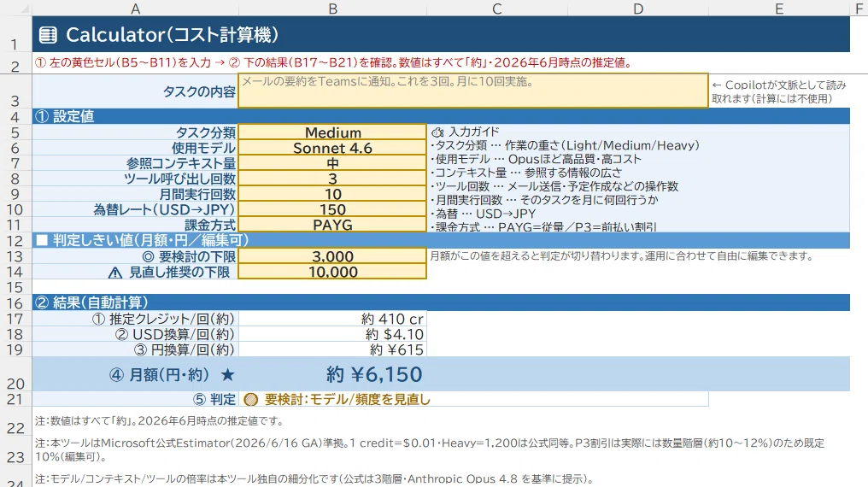This screenshot has width=868, height=487.
Task: Select the 課金方式 cell showing PAYG
Action: [332, 225]
